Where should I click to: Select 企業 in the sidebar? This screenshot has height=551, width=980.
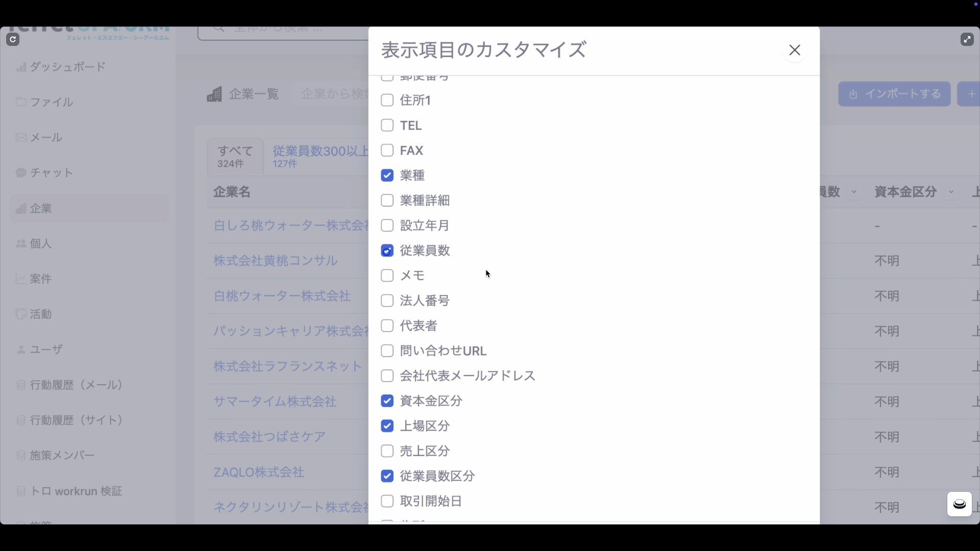(89, 208)
